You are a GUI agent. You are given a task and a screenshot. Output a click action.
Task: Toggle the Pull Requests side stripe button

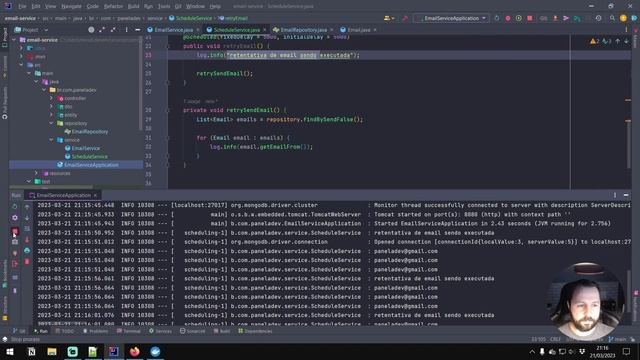click(x=4, y=103)
